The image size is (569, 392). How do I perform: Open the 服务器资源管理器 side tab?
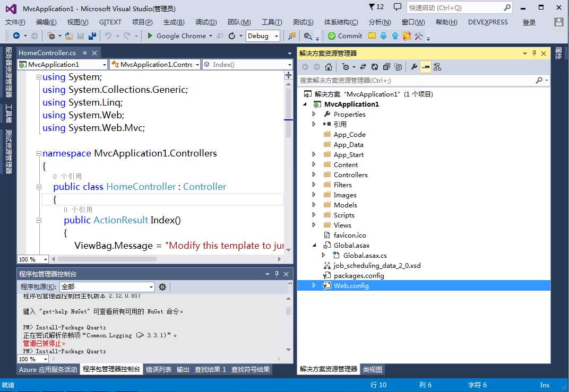8,72
